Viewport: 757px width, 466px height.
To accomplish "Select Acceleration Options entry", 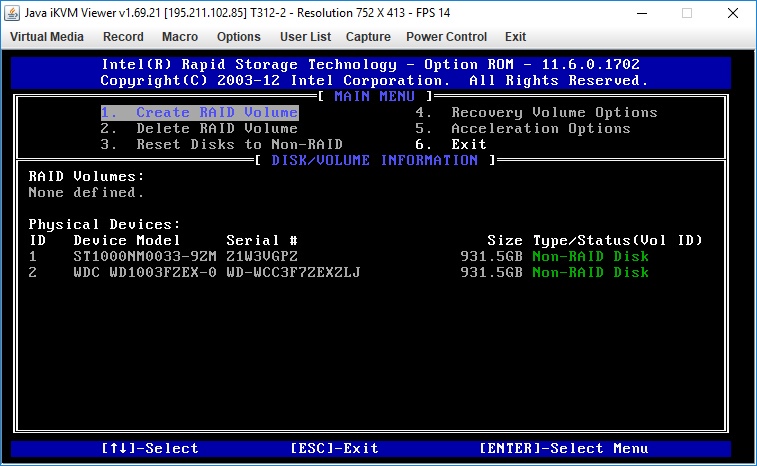I will point(523,128).
